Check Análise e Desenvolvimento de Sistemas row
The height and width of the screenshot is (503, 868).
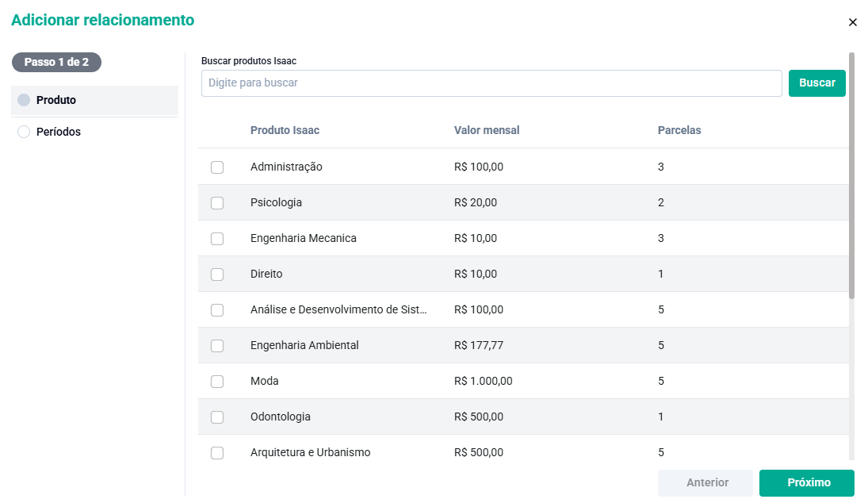[x=217, y=310]
